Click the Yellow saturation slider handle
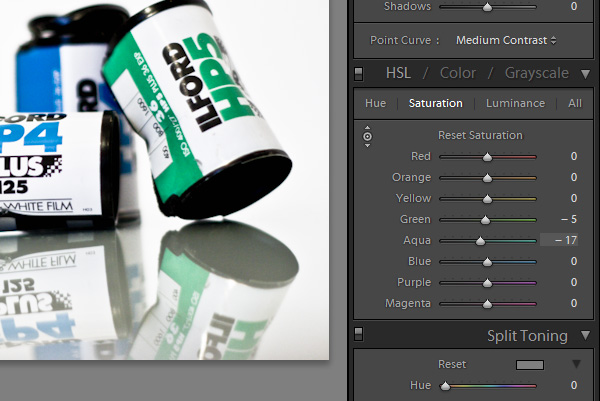600x401 pixels. pos(487,199)
